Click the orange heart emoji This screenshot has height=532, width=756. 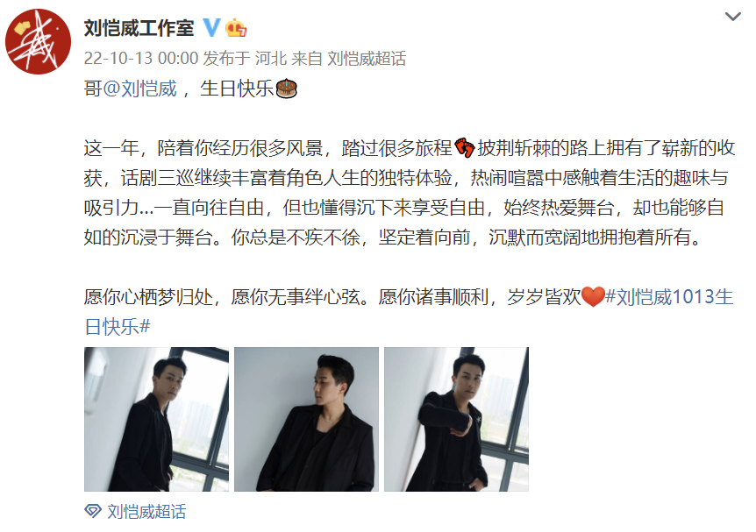(x=593, y=296)
